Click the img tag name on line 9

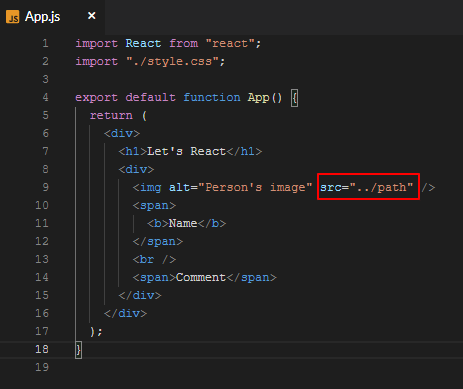pyautogui.click(x=151, y=187)
